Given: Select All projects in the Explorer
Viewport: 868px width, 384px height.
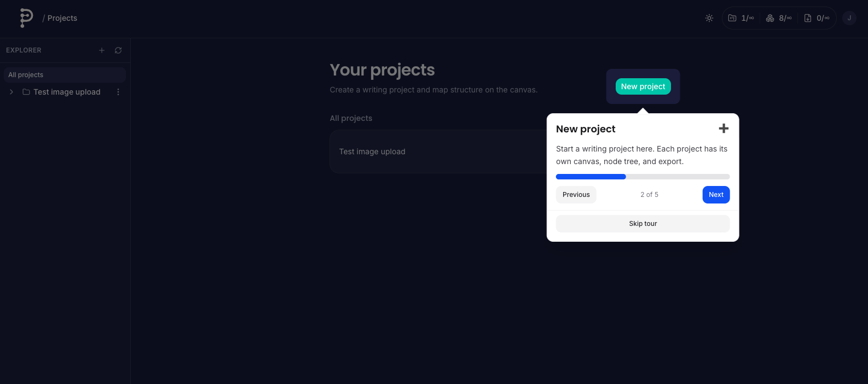Looking at the screenshot, I should pyautogui.click(x=65, y=75).
